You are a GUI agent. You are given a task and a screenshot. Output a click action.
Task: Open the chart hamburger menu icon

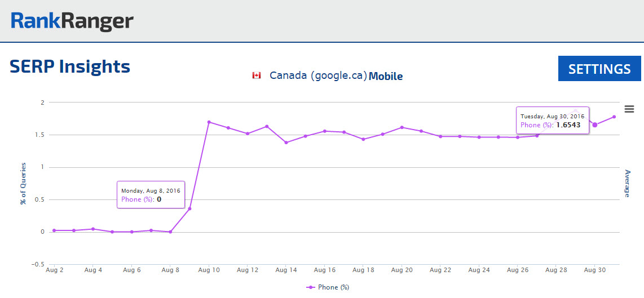[x=629, y=109]
